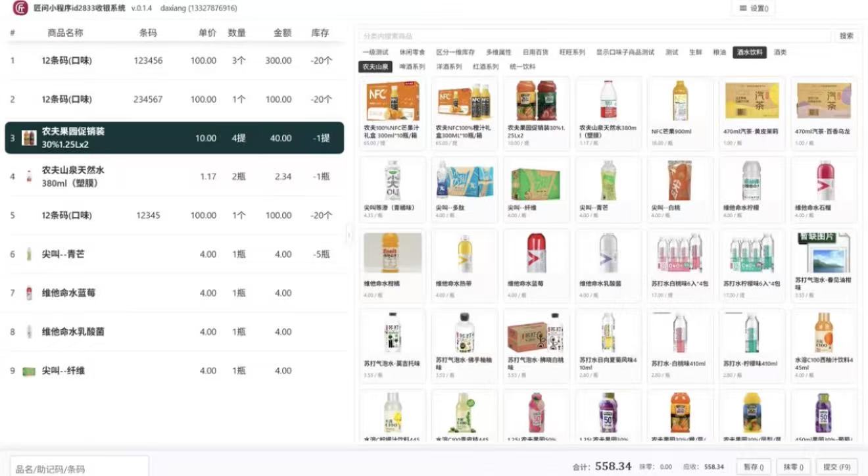
Task: Click the 搜索 search button
Action: (x=846, y=36)
